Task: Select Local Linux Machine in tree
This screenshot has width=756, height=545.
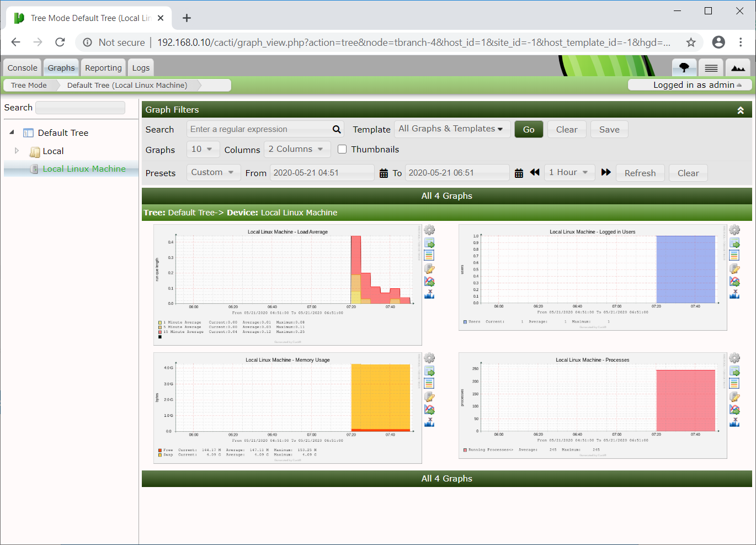Action: click(84, 169)
